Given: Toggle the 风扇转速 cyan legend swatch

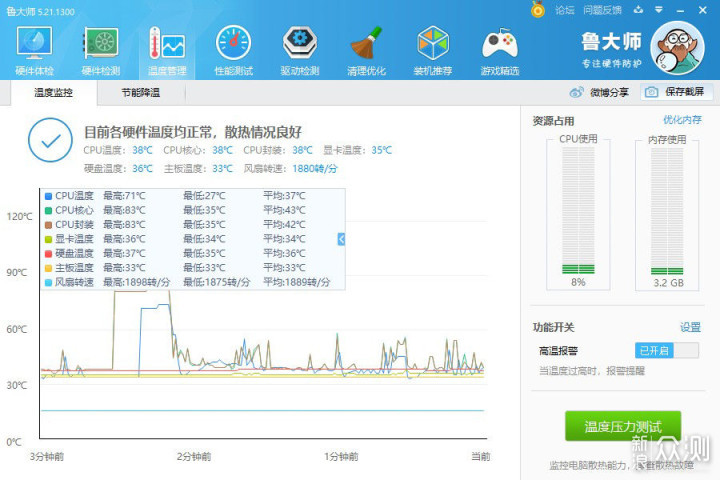Looking at the screenshot, I should click(x=48, y=282).
